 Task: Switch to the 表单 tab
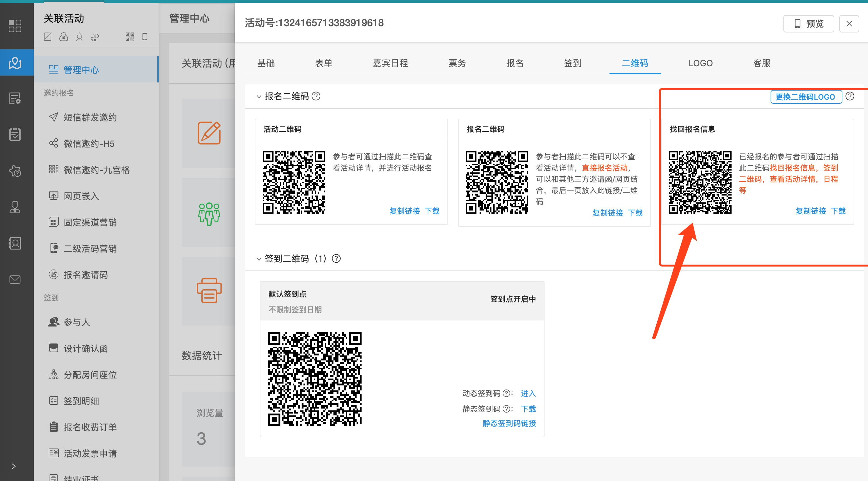(324, 63)
